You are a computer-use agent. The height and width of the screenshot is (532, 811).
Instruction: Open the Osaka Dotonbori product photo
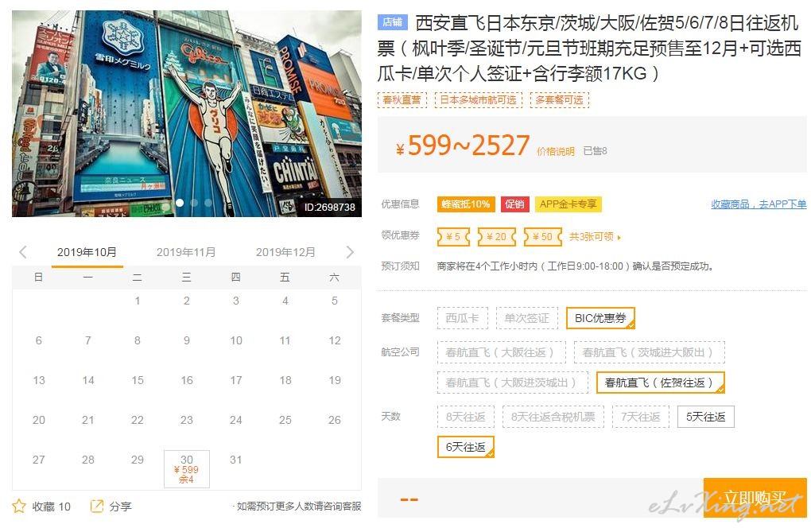click(x=187, y=114)
